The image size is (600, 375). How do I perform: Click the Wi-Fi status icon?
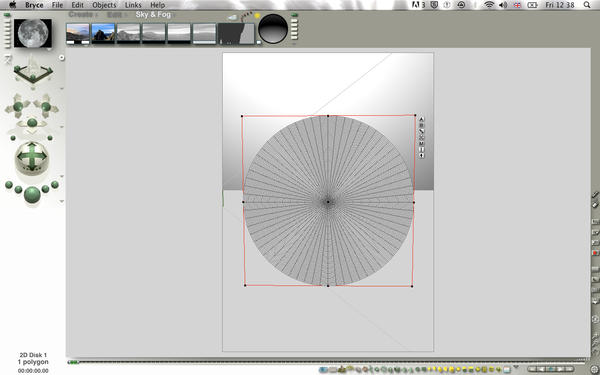(x=489, y=5)
